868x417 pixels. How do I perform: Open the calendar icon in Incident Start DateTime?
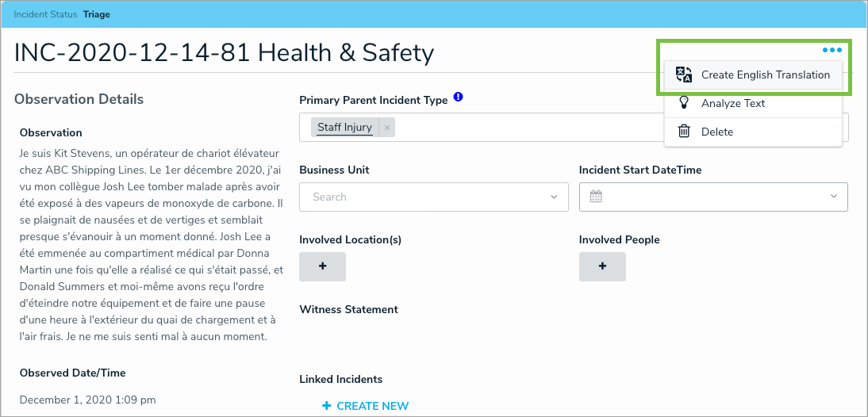pyautogui.click(x=596, y=197)
